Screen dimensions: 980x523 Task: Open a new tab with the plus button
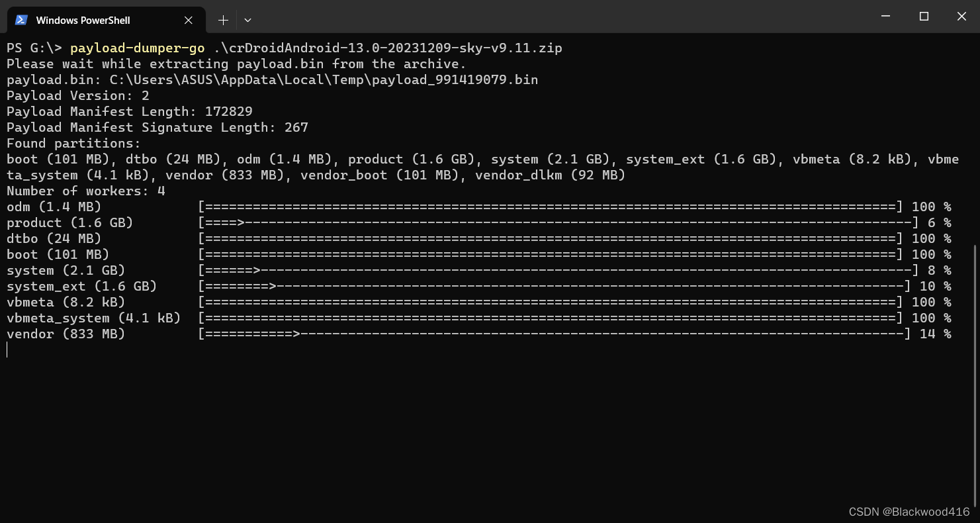[223, 20]
